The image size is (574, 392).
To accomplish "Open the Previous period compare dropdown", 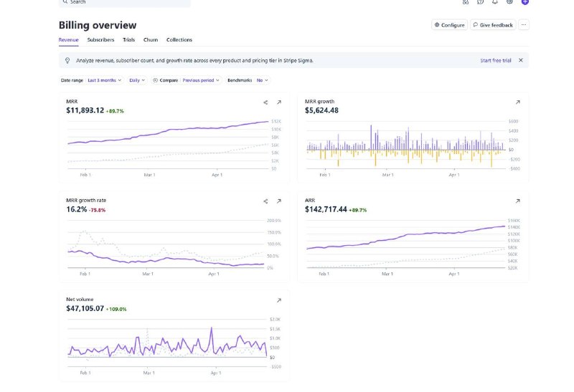I will tap(201, 80).
